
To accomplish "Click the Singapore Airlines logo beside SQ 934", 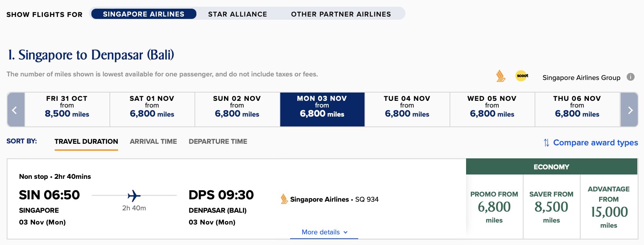I will (x=284, y=199).
